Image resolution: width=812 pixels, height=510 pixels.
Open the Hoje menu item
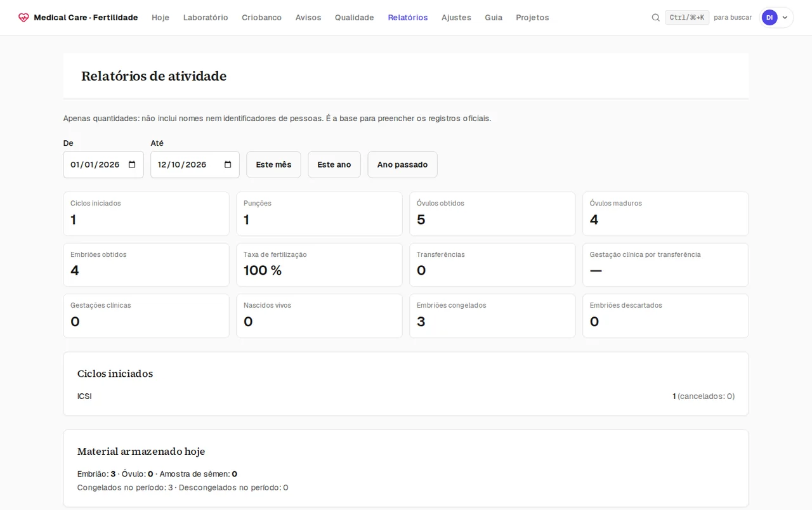click(x=160, y=18)
